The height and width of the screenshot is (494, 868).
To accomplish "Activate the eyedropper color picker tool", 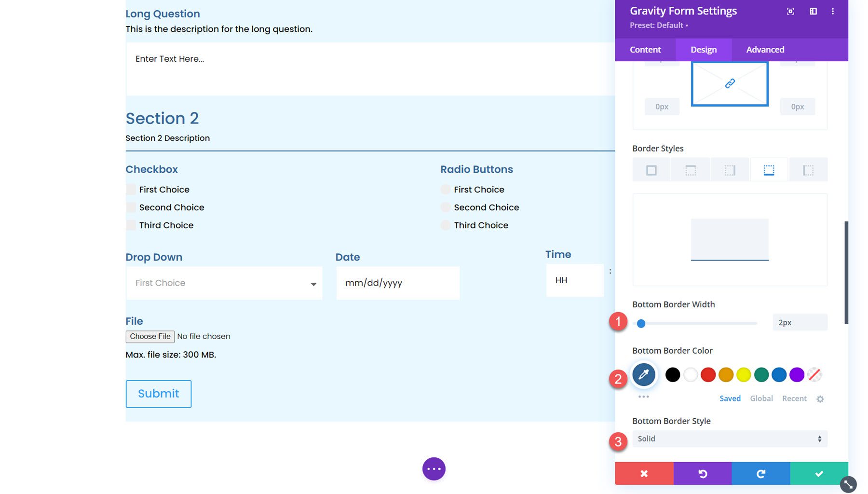I will coord(643,374).
